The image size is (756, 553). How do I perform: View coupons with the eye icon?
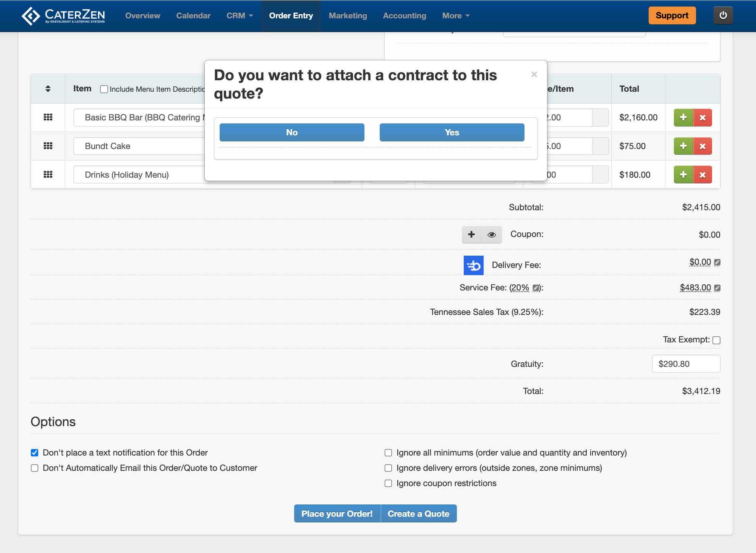pyautogui.click(x=491, y=235)
